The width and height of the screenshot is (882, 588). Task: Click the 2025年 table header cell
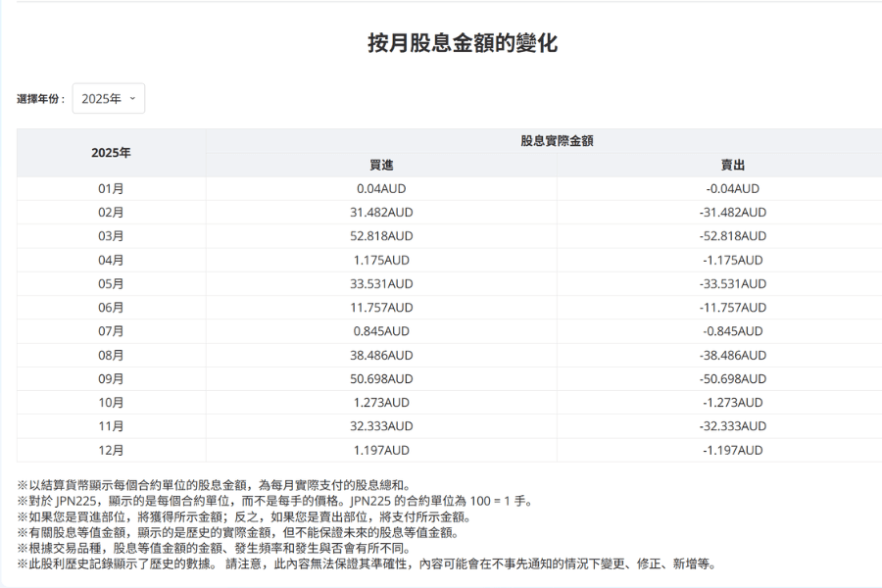coord(112,152)
